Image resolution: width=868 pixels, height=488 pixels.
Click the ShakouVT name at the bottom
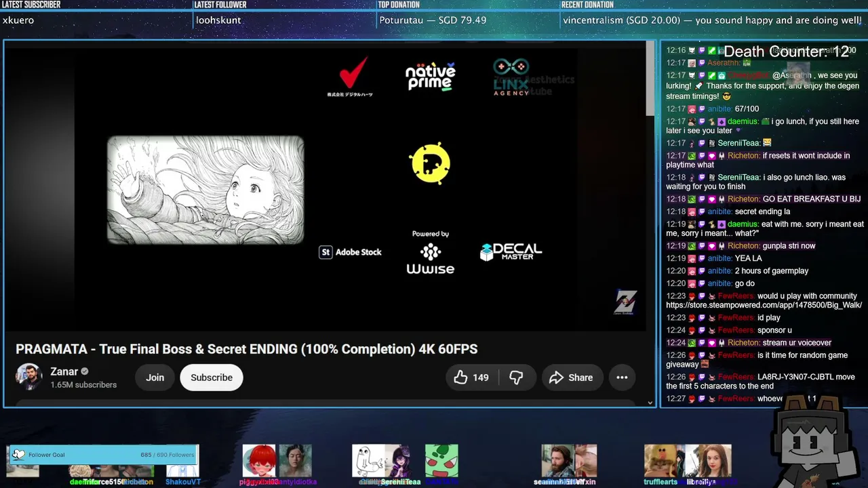[x=183, y=482]
